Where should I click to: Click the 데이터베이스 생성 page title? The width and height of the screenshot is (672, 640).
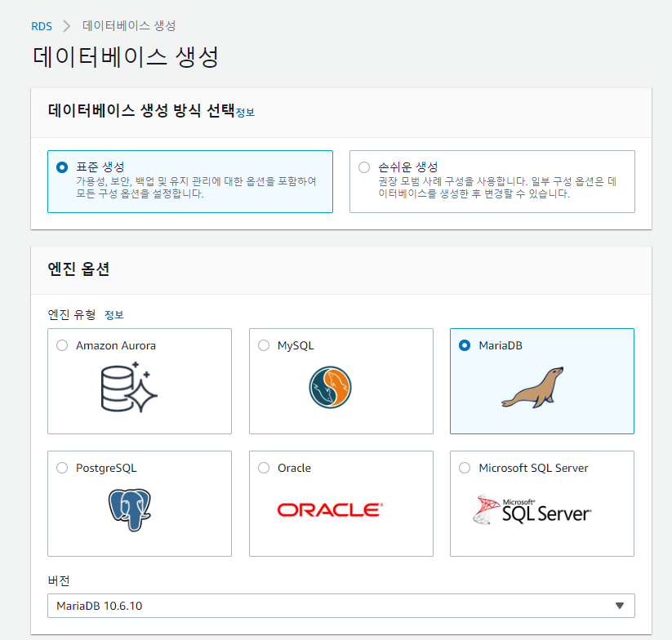[x=126, y=57]
